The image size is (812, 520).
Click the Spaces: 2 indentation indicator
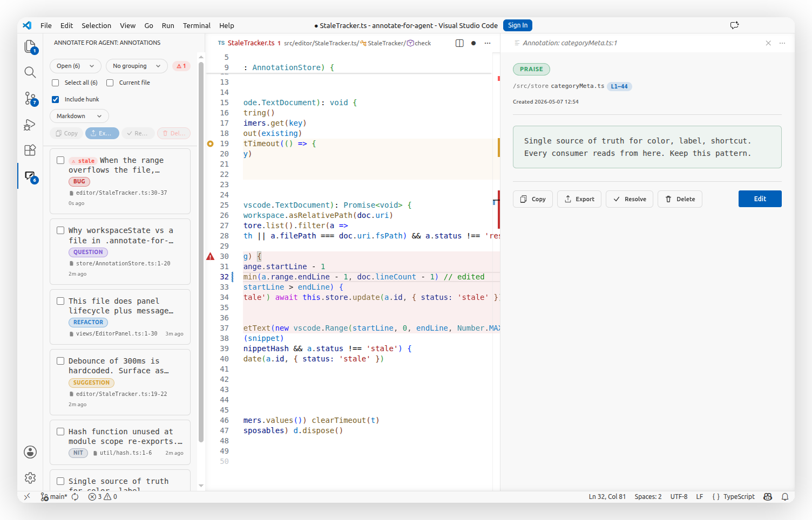pos(648,497)
